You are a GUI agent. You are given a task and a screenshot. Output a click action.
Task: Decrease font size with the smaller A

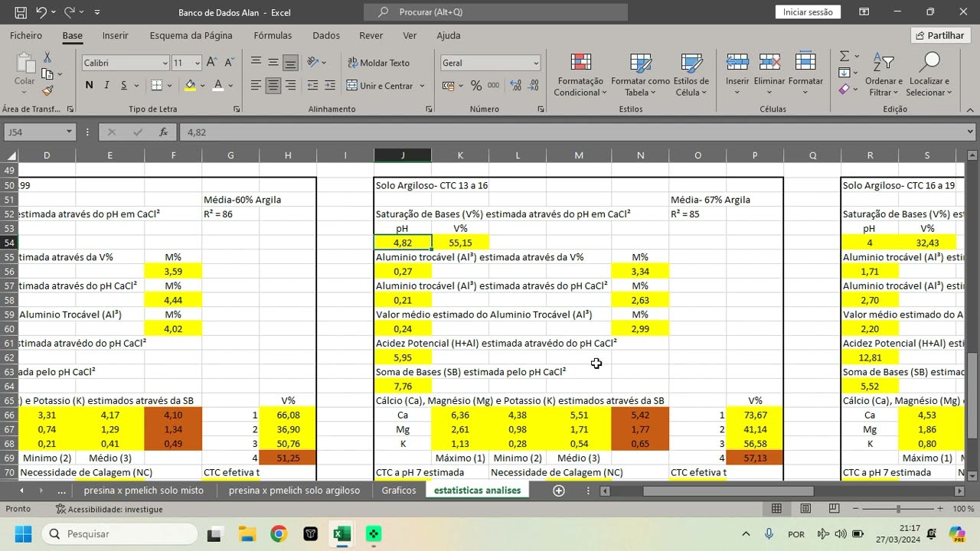pyautogui.click(x=228, y=63)
